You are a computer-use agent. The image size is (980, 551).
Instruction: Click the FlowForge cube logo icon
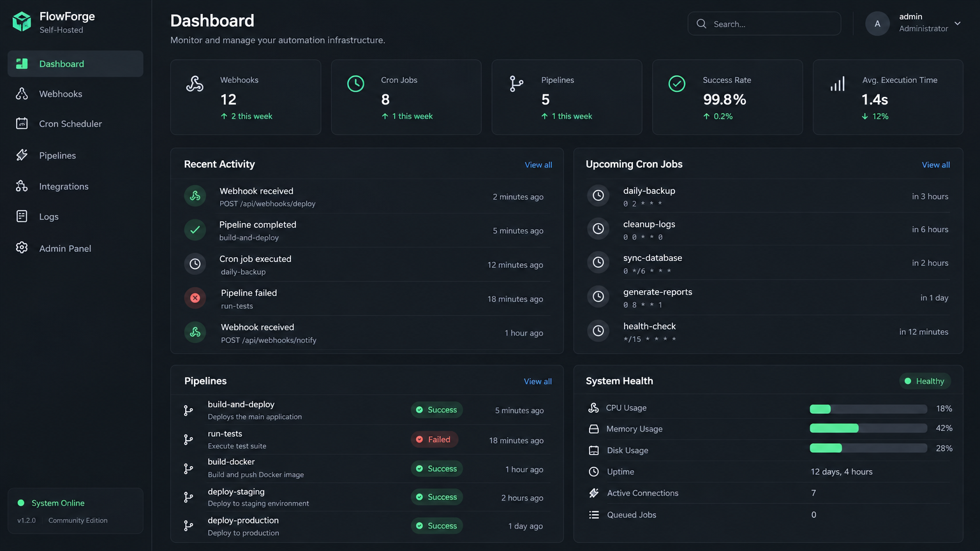coord(22,22)
